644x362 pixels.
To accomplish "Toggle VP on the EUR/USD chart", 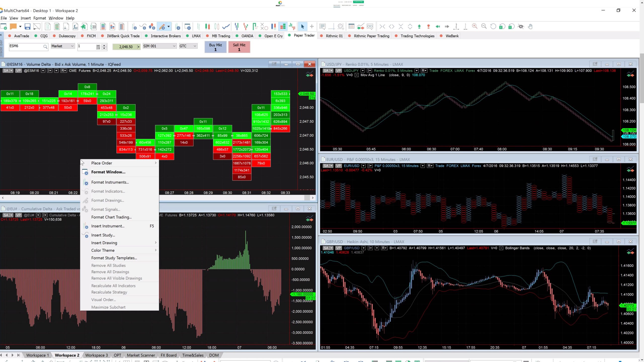I will 338,166.
